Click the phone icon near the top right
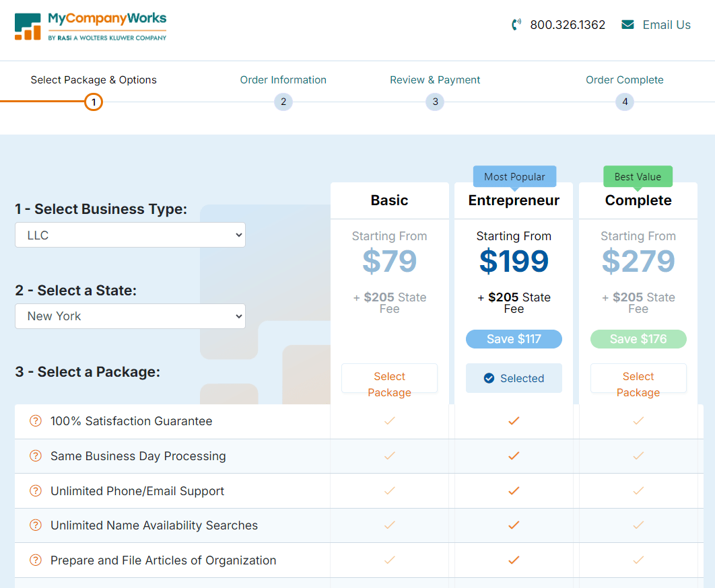 (516, 24)
